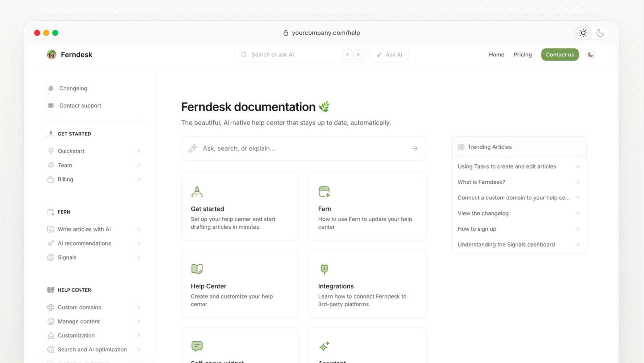Click the Signals circular icon
644x363 pixels.
(x=51, y=257)
